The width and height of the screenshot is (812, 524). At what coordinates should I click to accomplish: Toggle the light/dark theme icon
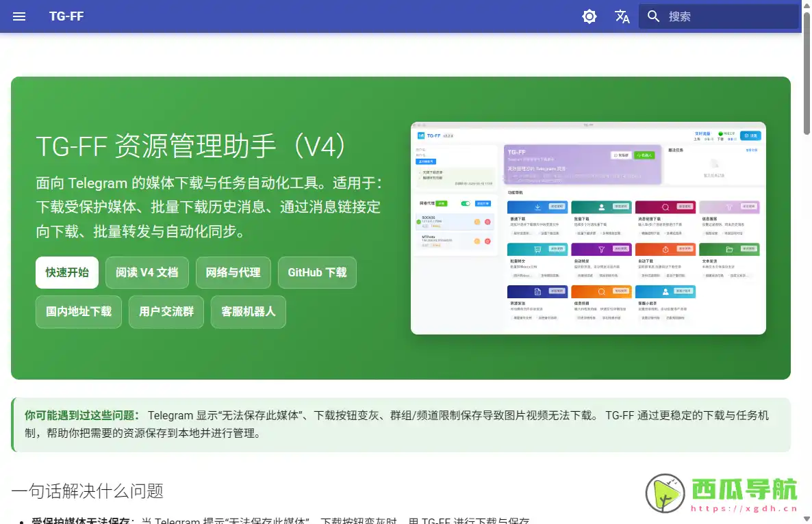tap(589, 16)
